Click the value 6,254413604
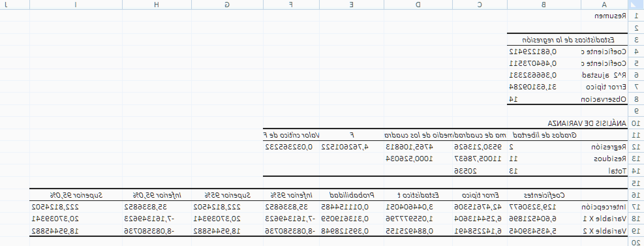This screenshot has width=644, height=246. [478, 219]
